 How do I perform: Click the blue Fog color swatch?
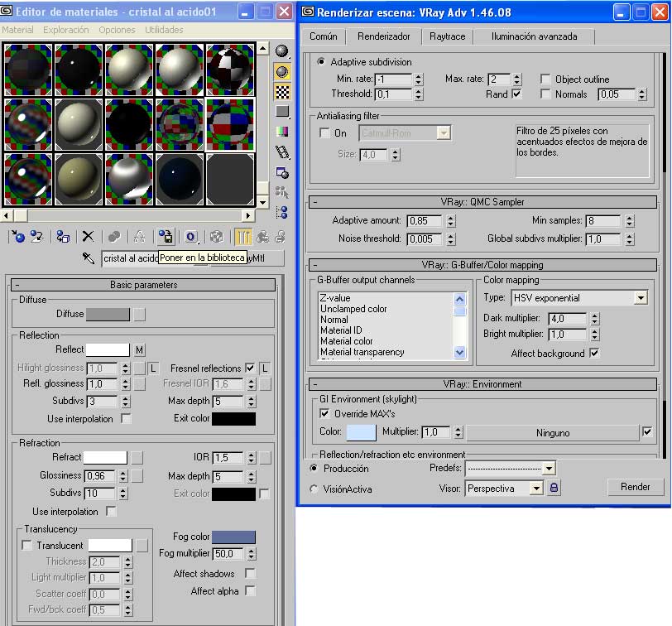(233, 537)
